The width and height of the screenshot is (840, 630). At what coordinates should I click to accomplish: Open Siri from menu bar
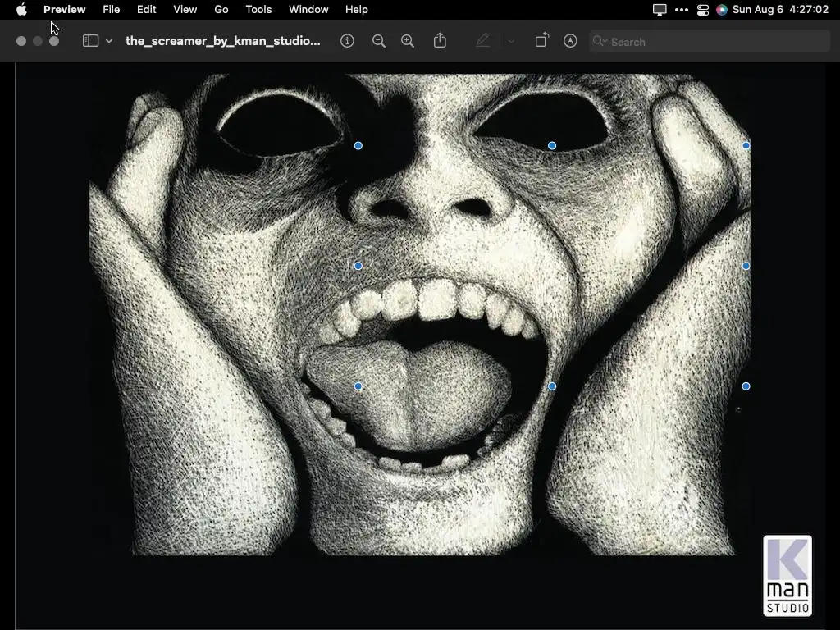pos(722,10)
